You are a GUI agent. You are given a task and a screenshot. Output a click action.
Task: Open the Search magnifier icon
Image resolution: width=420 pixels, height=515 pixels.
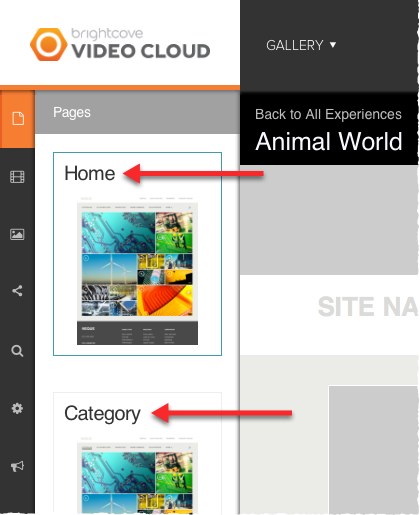(x=17, y=351)
